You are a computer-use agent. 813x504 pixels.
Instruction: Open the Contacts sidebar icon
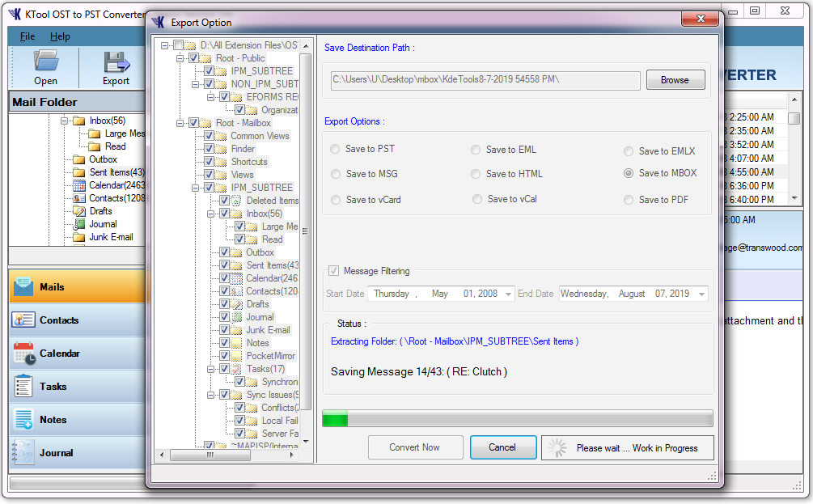pos(23,320)
